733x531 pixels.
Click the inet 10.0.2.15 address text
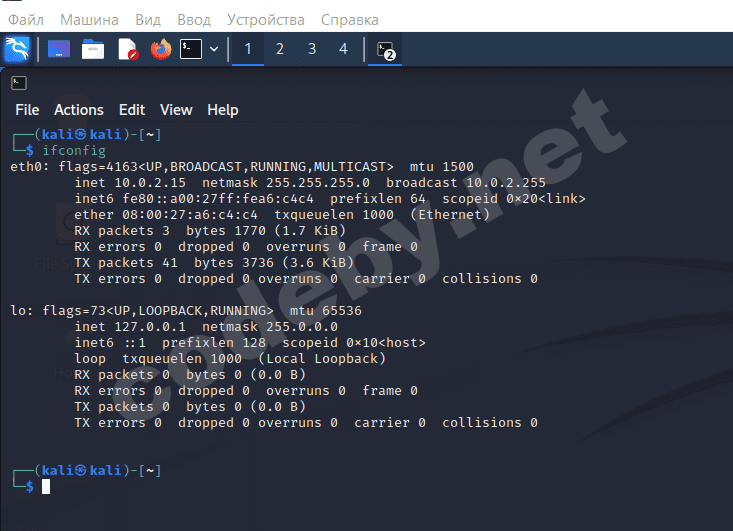tap(130, 182)
